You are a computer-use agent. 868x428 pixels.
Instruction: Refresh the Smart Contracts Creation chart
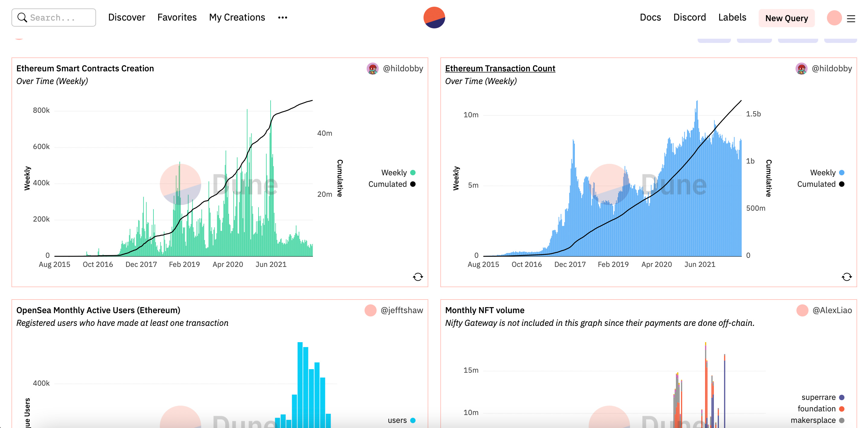click(418, 277)
